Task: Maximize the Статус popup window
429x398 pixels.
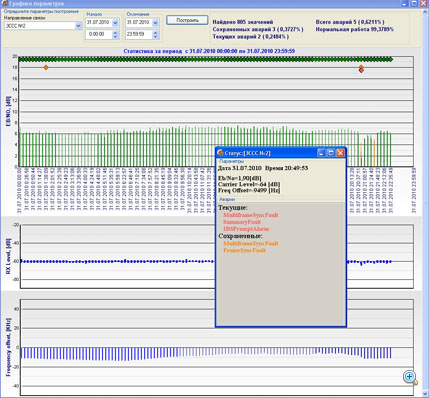Action: point(331,153)
